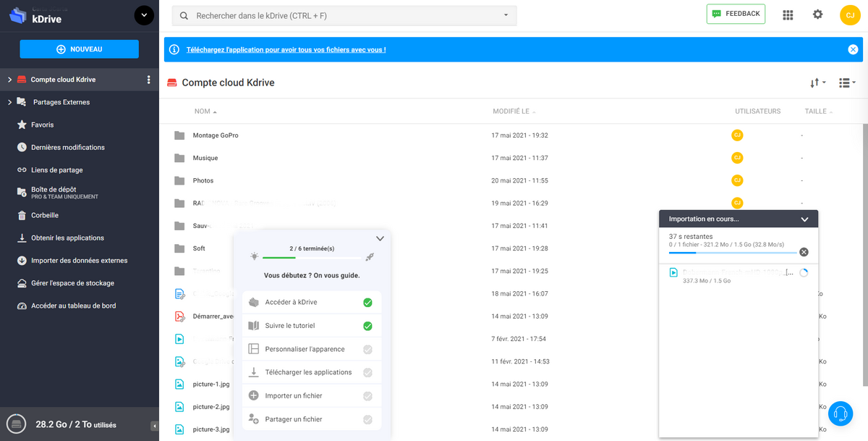This screenshot has width=868, height=441.
Task: Open three-dot menu for Compte cloud Kdrive
Action: tap(149, 80)
